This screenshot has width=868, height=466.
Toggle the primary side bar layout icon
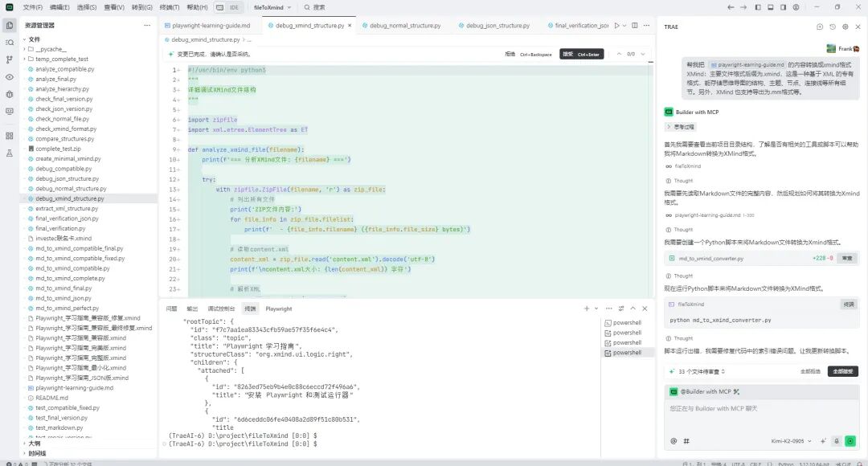pyautogui.click(x=758, y=7)
